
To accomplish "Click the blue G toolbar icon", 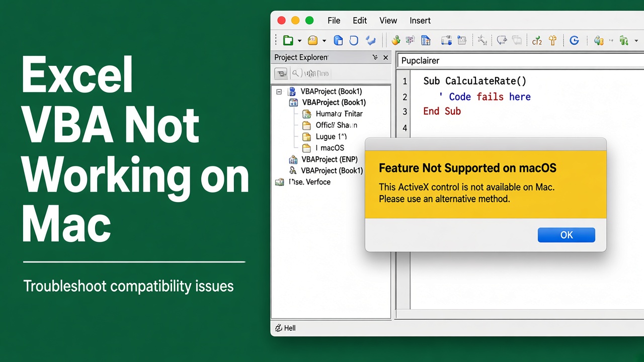I will pos(574,41).
